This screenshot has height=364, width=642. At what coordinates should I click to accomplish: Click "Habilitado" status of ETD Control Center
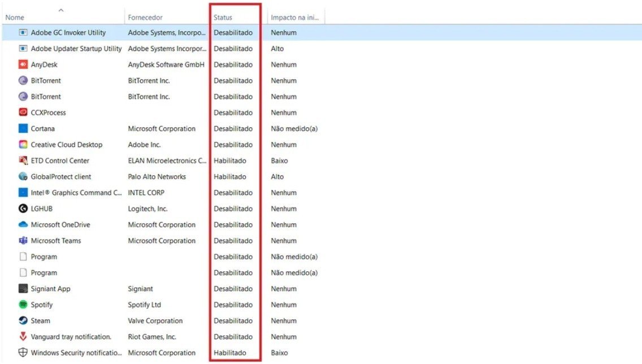[230, 160]
